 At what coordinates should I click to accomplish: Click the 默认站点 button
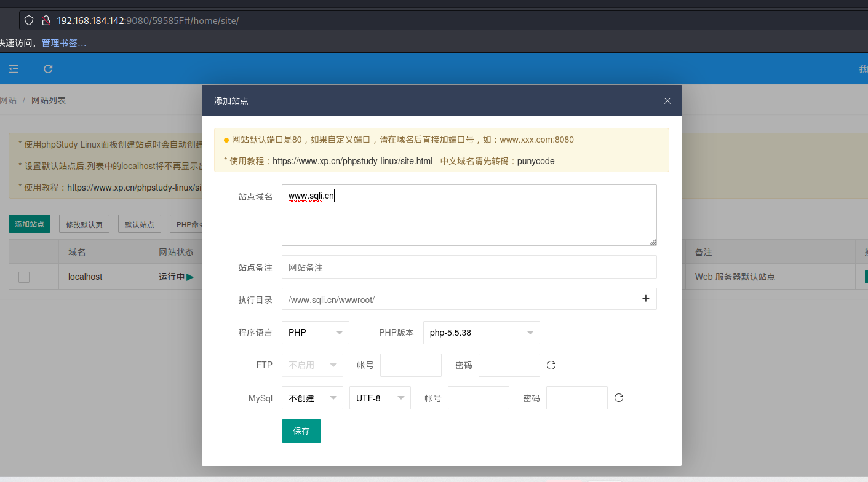coord(140,224)
